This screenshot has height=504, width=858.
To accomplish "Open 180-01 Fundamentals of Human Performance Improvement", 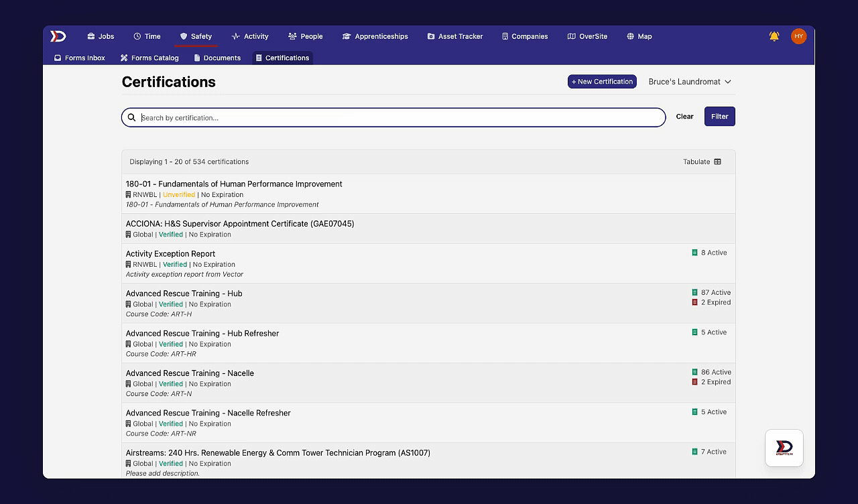I will (x=234, y=184).
